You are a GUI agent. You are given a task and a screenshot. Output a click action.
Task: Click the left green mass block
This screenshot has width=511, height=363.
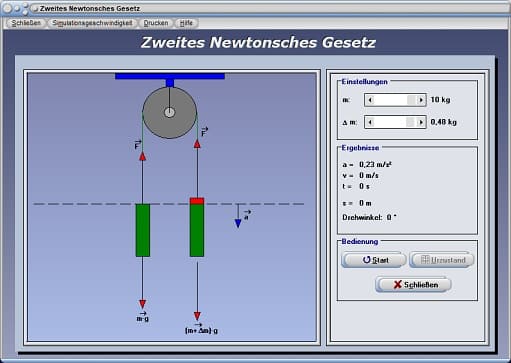click(143, 230)
